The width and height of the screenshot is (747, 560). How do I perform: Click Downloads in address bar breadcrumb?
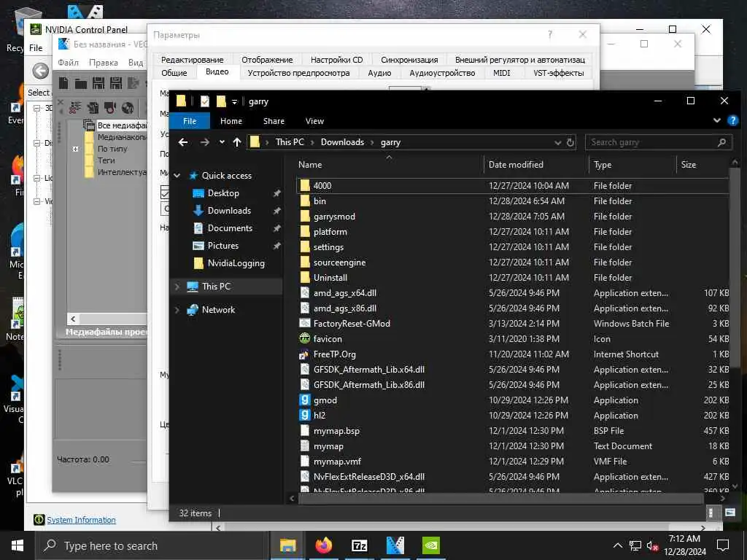(343, 142)
